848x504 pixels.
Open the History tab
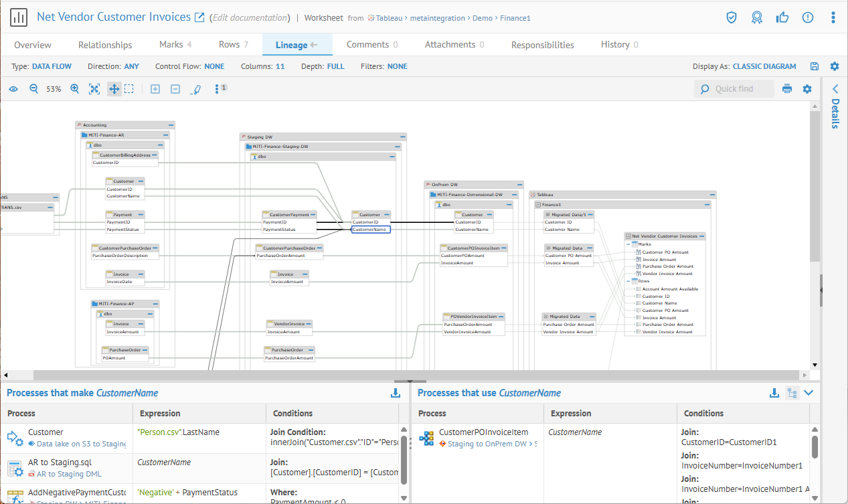coord(615,45)
